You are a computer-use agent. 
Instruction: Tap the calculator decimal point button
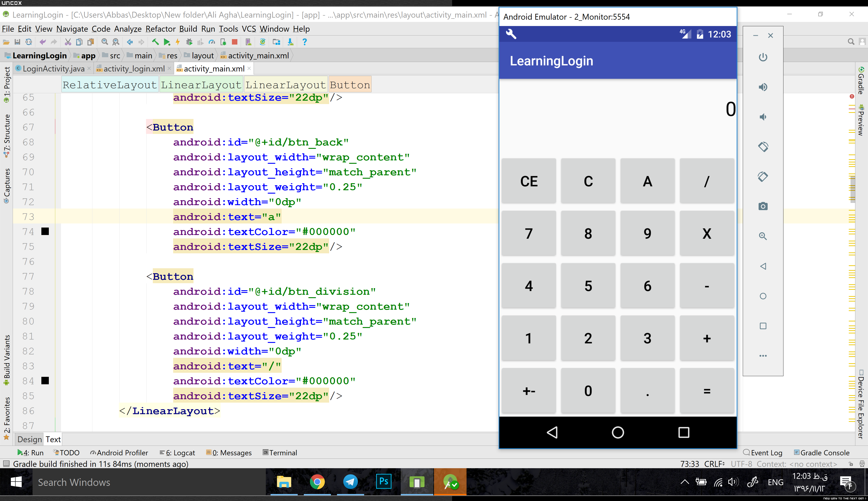(647, 391)
